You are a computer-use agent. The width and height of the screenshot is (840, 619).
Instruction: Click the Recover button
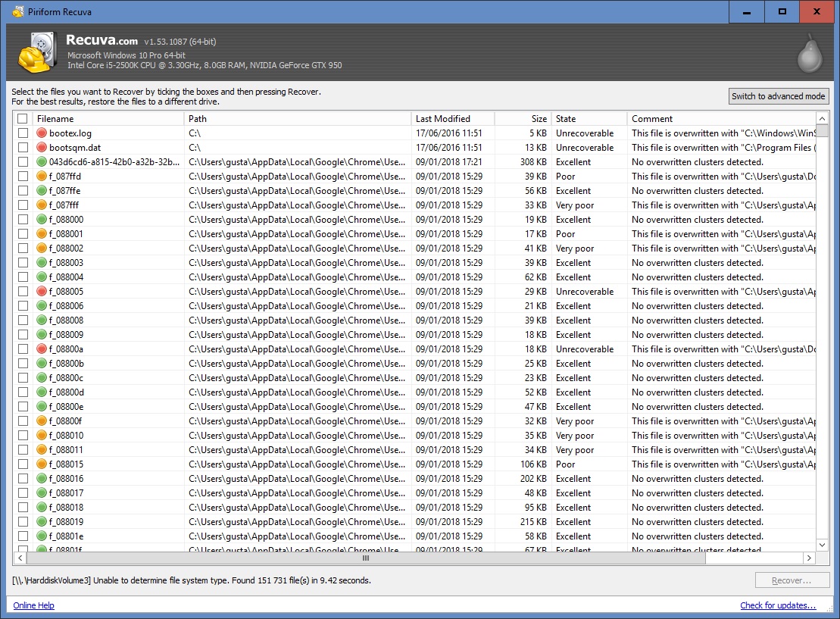(x=792, y=580)
